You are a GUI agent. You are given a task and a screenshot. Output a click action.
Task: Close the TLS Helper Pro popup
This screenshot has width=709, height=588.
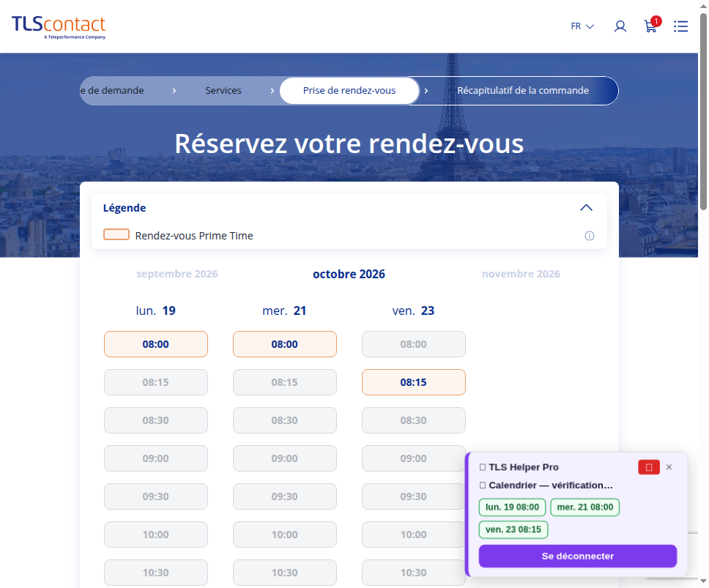[x=669, y=467]
